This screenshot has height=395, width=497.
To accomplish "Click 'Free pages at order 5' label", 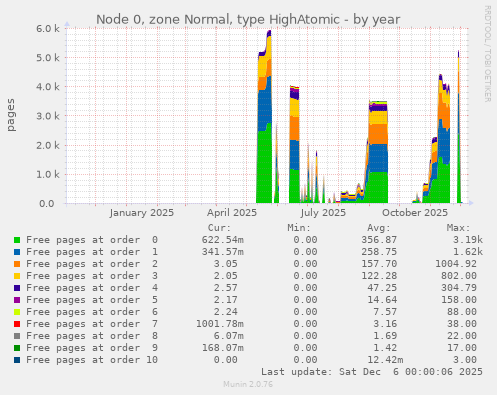I will [92, 300].
